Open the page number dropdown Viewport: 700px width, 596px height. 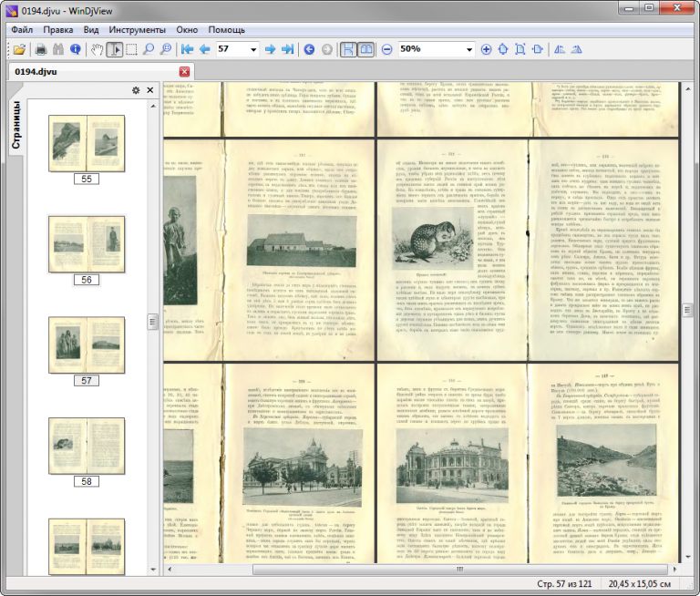[253, 49]
